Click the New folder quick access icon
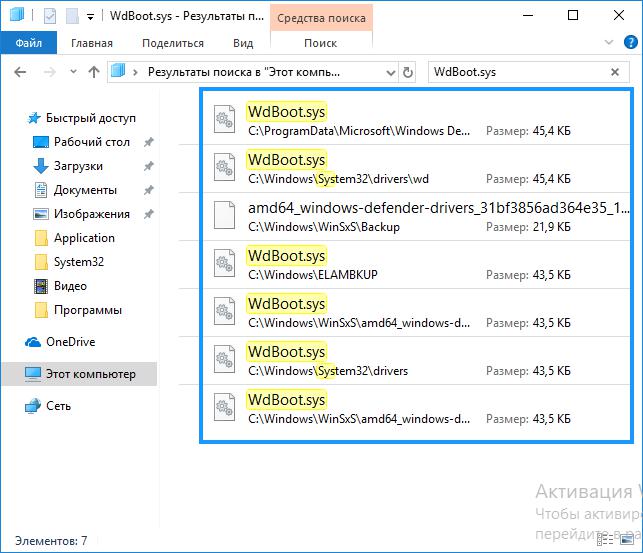 tap(72, 16)
